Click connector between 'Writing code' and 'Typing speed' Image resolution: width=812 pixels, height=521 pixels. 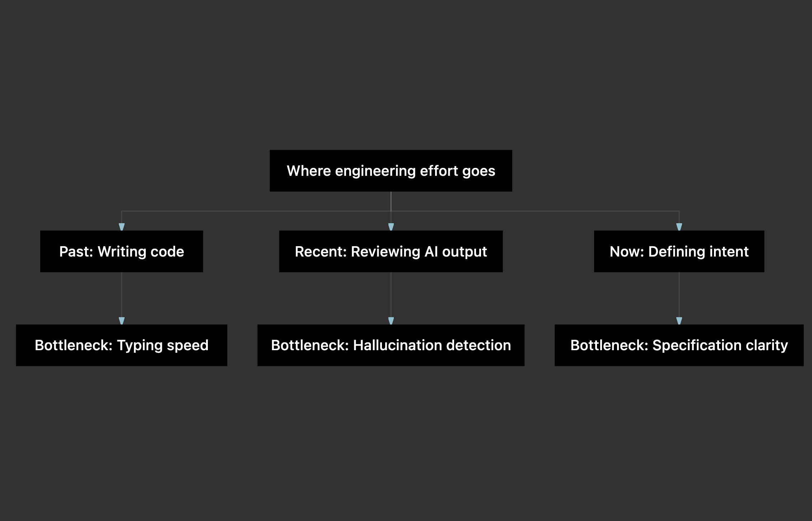coord(122,295)
